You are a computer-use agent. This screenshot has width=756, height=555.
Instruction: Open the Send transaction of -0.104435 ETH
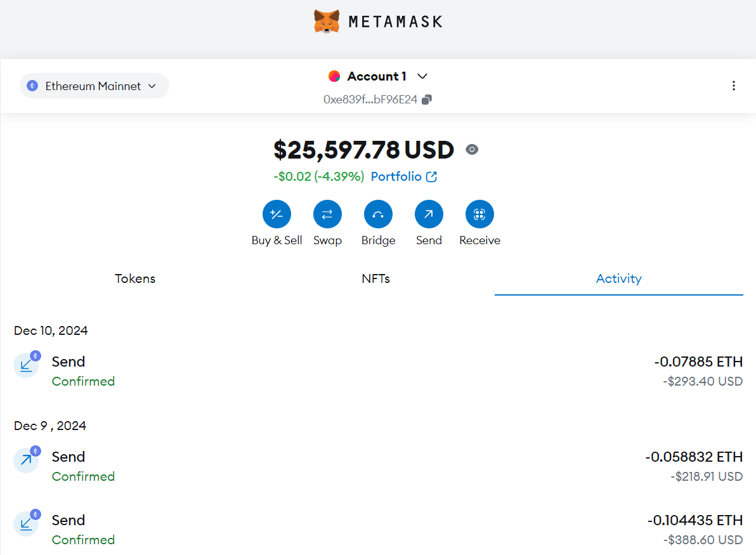[378, 530]
